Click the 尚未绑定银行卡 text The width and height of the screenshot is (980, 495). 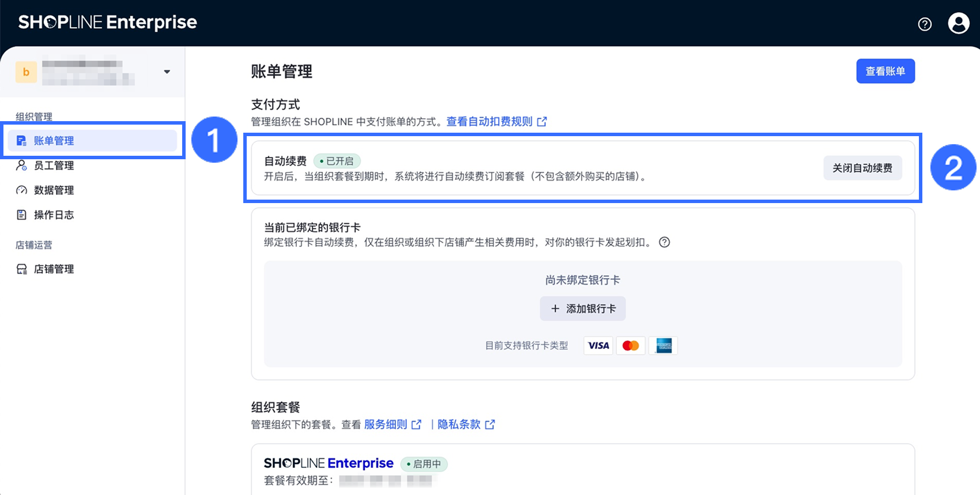583,280
